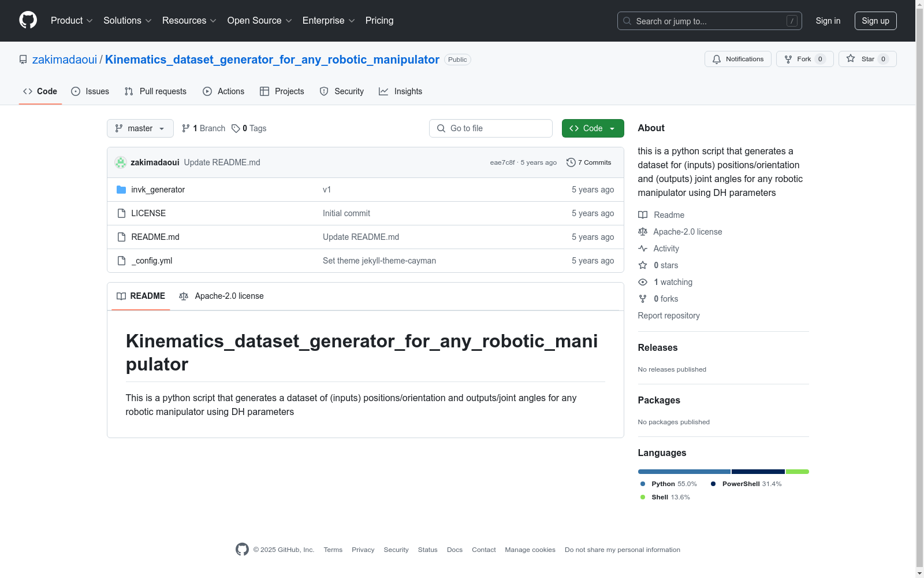Switch to the Code tab
Screen dimensions: 924x578
tap(40, 91)
